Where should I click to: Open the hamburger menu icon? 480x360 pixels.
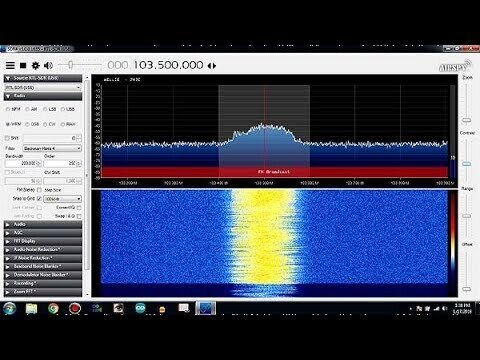click(10, 65)
